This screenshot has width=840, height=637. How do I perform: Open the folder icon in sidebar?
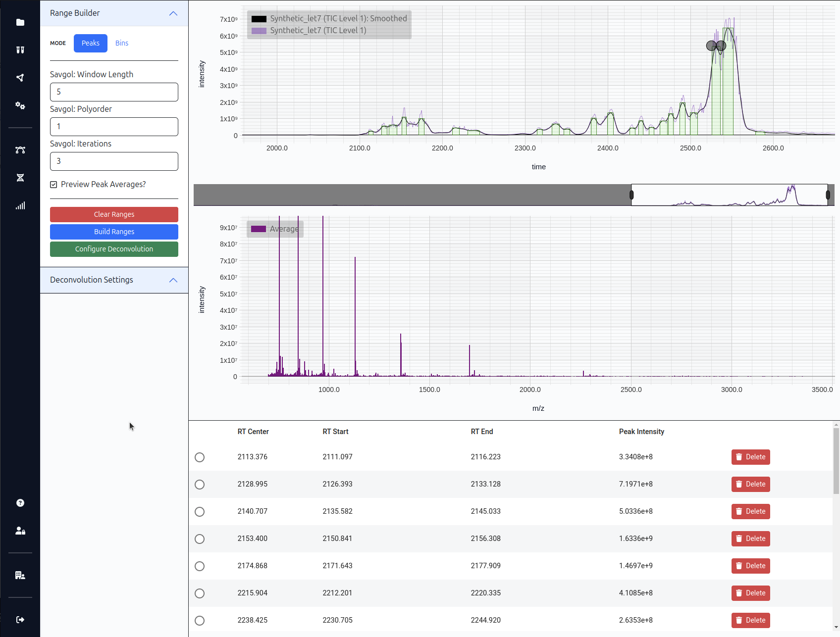point(20,22)
